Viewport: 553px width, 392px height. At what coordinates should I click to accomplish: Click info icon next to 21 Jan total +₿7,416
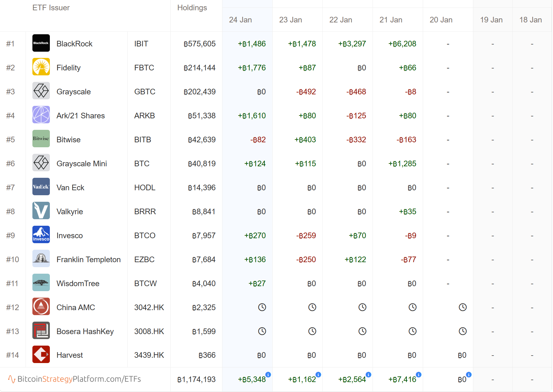click(x=418, y=375)
